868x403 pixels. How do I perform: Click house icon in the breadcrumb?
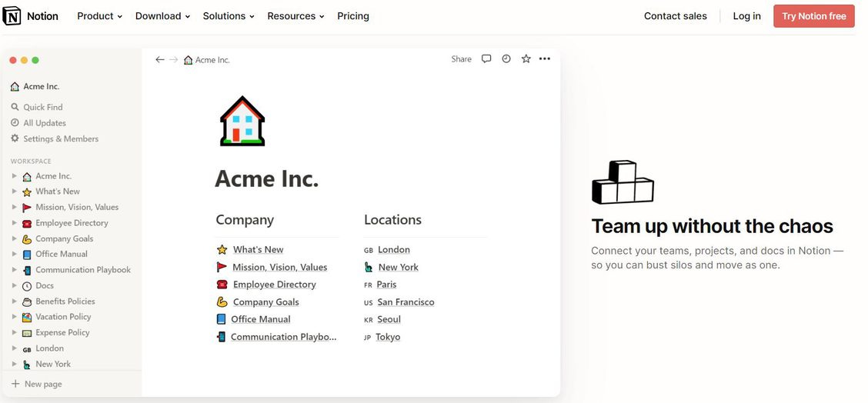coord(189,60)
